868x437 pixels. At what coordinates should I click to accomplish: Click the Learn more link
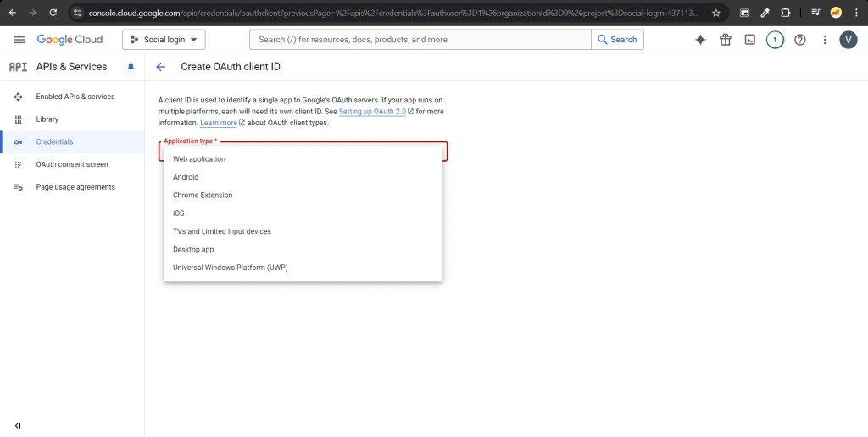(219, 123)
